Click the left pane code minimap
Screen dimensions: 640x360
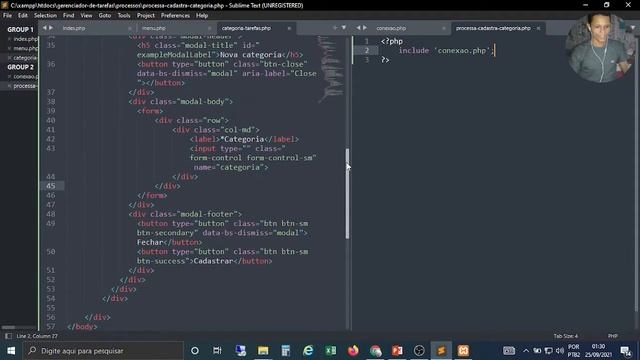click(x=330, y=69)
